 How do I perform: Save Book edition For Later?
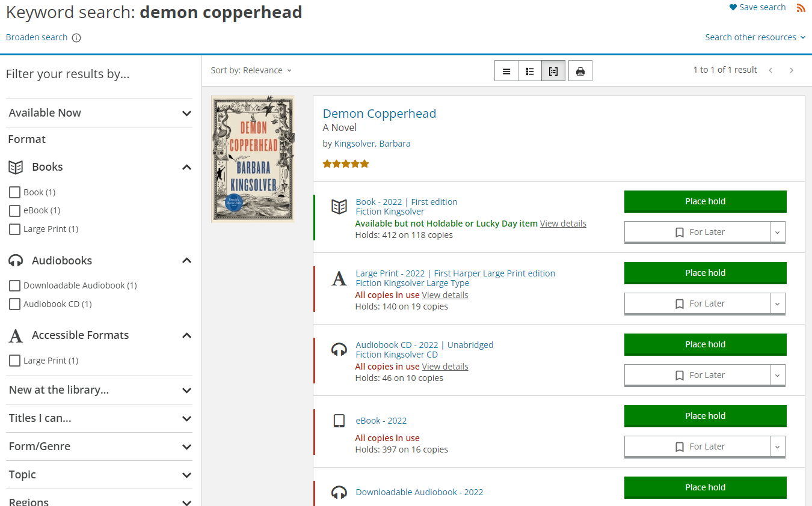[x=698, y=232]
